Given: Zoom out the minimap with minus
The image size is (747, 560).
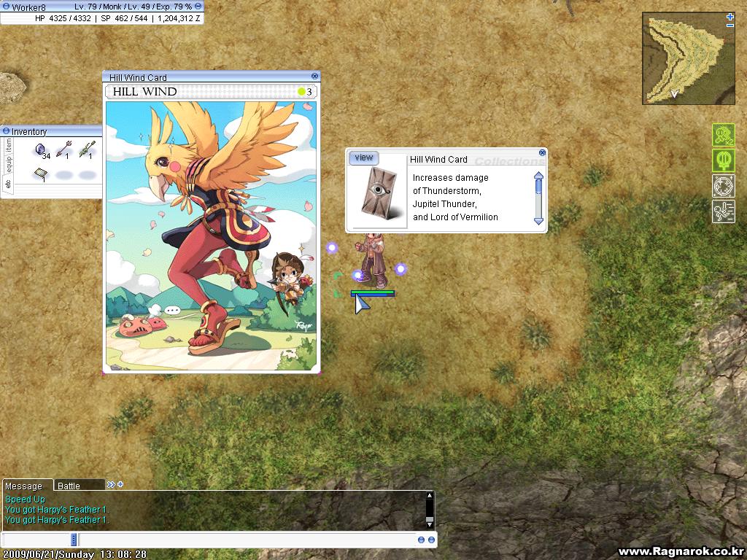Looking at the screenshot, I should click(x=729, y=26).
